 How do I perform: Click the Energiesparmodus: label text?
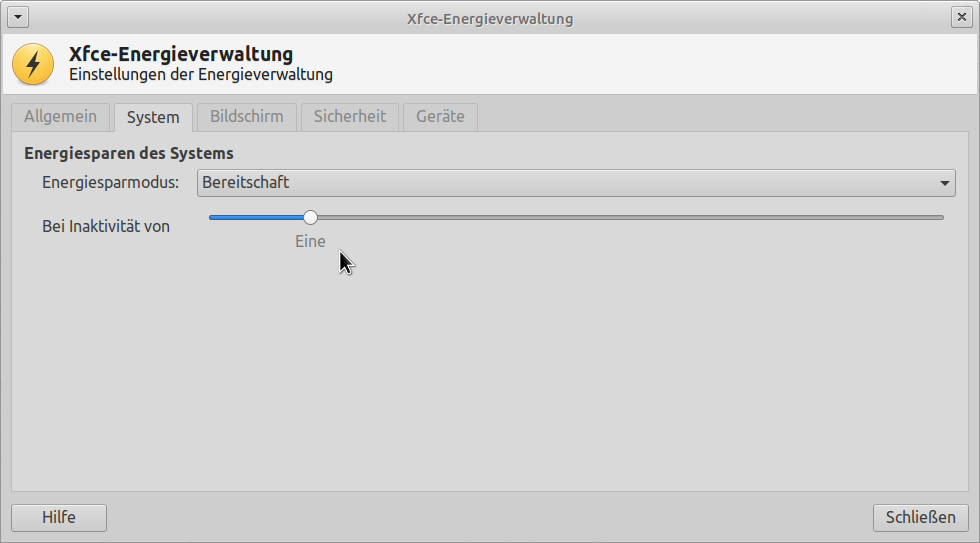tap(111, 182)
